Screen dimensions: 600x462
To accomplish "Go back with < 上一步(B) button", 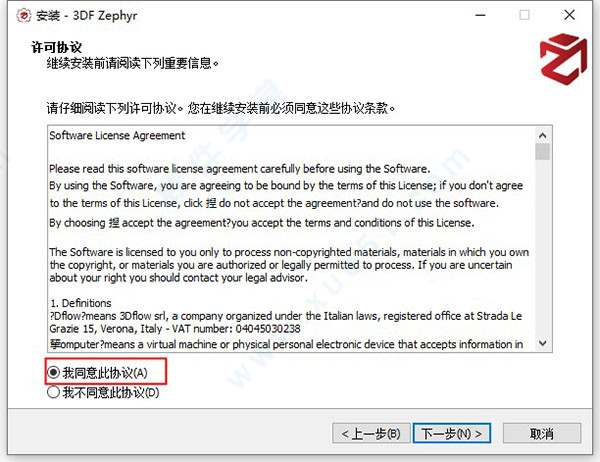I will click(371, 433).
